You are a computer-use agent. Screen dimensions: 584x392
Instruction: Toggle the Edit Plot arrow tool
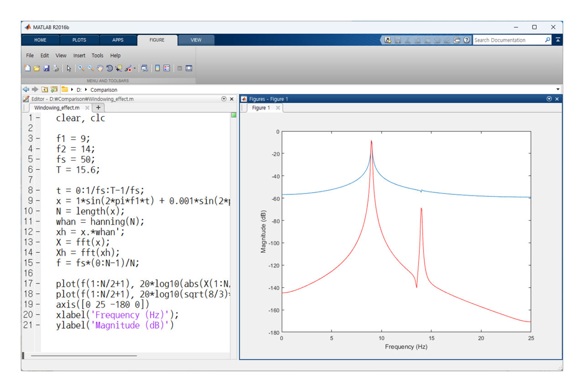click(69, 68)
